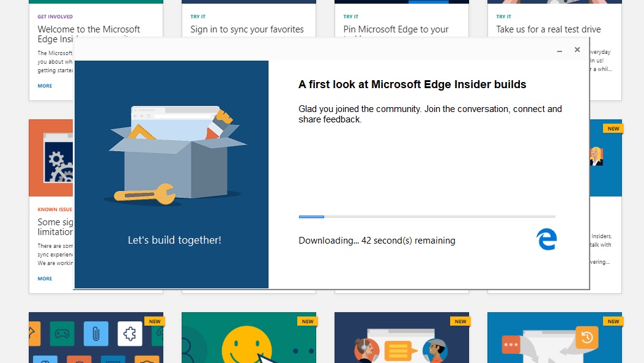Open "Take us for a real test drive"

click(548, 29)
